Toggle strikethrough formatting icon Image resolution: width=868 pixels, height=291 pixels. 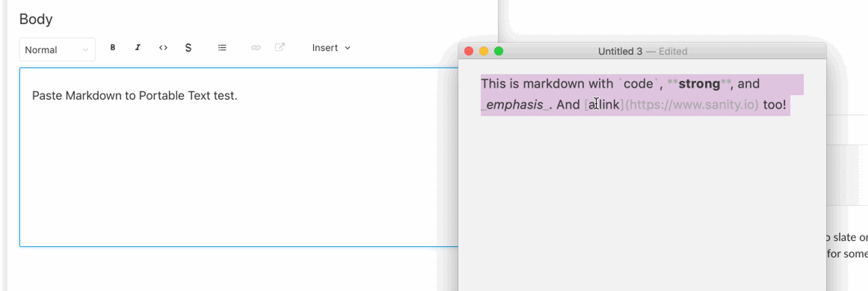[x=188, y=47]
